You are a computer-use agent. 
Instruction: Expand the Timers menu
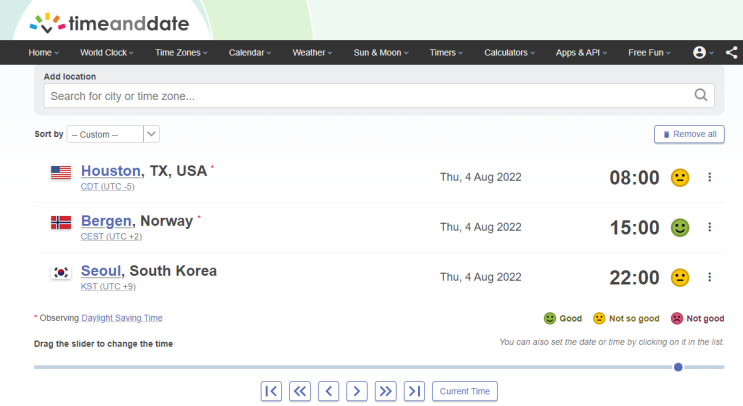click(446, 53)
